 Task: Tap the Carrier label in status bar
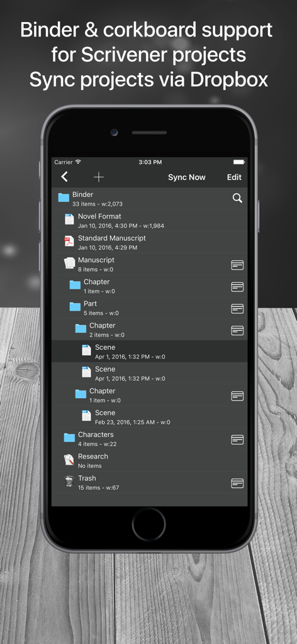64,162
